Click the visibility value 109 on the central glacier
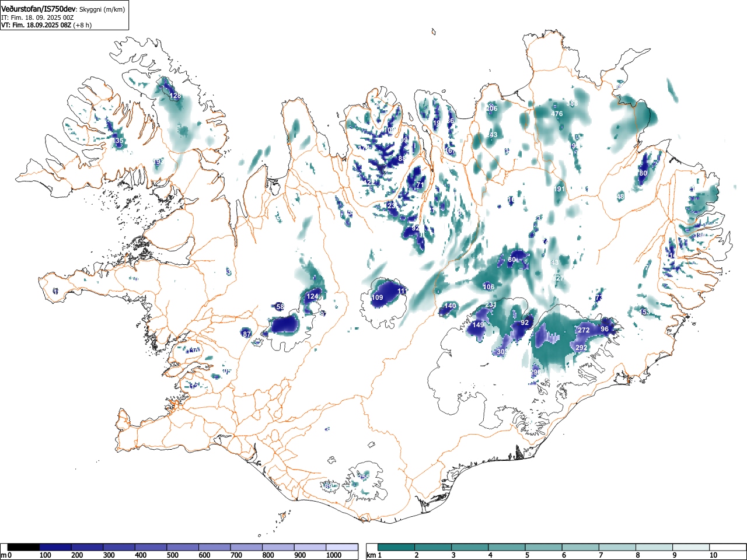The width and height of the screenshot is (747, 560). click(x=378, y=297)
